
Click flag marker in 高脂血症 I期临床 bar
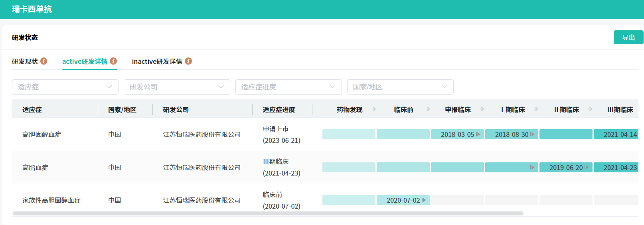532,168
